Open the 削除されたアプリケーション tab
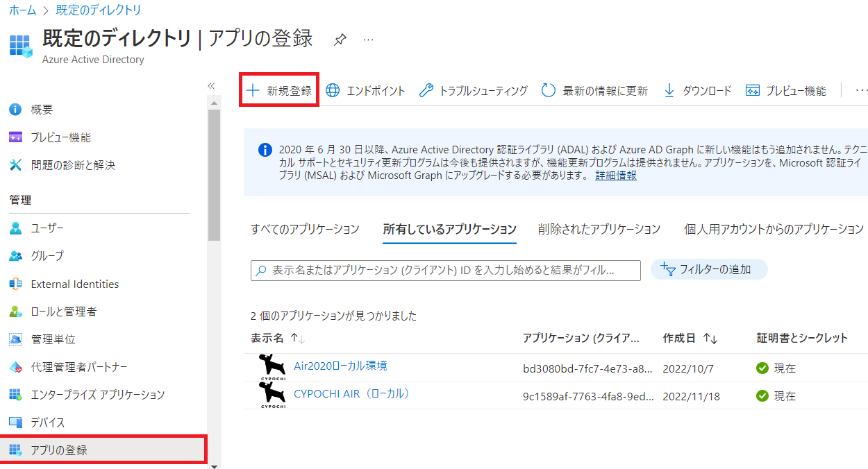Viewport: 868px width, 469px height. (599, 229)
